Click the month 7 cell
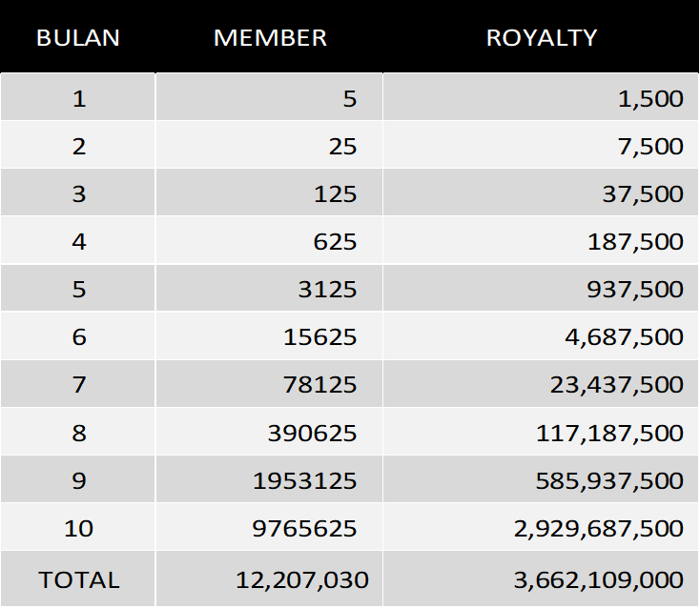 78,384
